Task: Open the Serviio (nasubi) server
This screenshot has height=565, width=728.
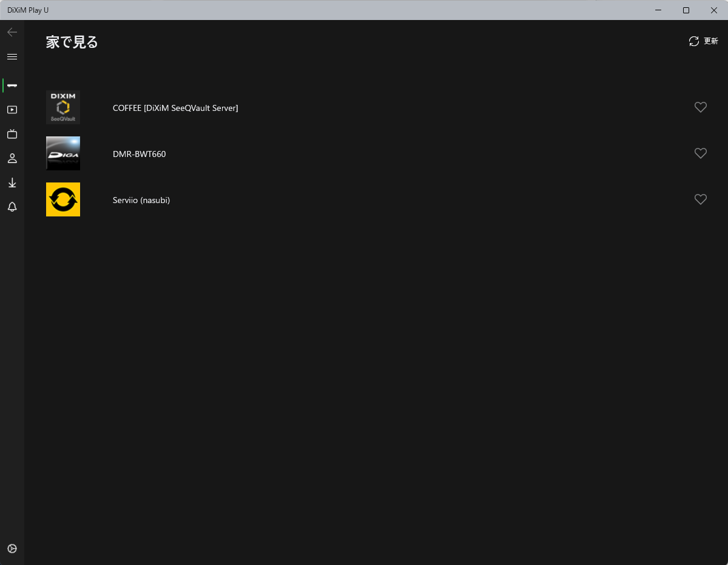Action: pyautogui.click(x=141, y=200)
